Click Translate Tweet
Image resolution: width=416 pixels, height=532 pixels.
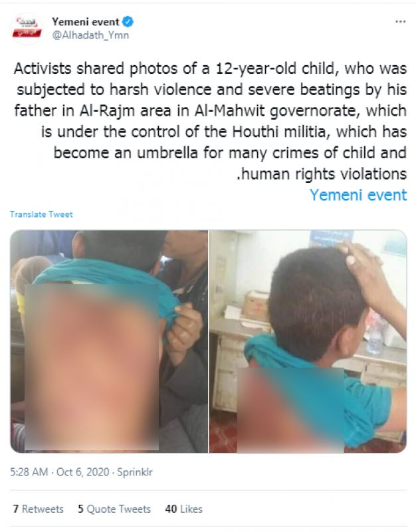coord(41,214)
